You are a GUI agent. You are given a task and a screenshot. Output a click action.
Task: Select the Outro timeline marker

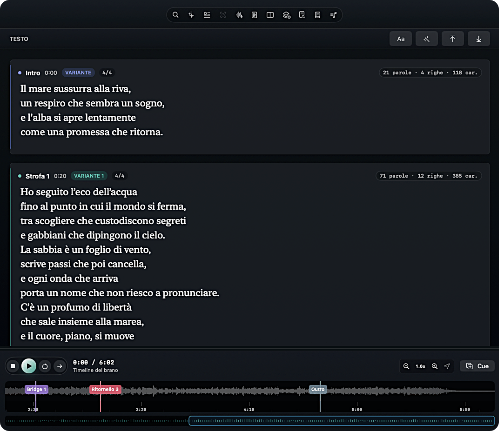[318, 389]
